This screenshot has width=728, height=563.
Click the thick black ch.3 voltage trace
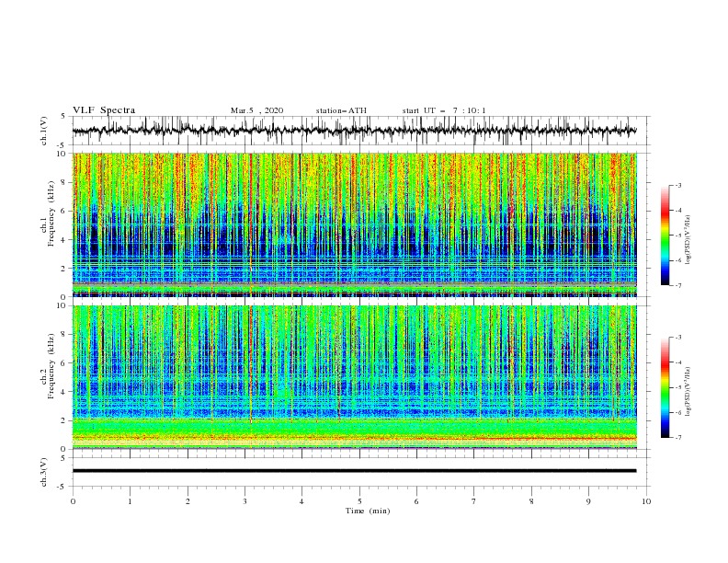tap(354, 471)
